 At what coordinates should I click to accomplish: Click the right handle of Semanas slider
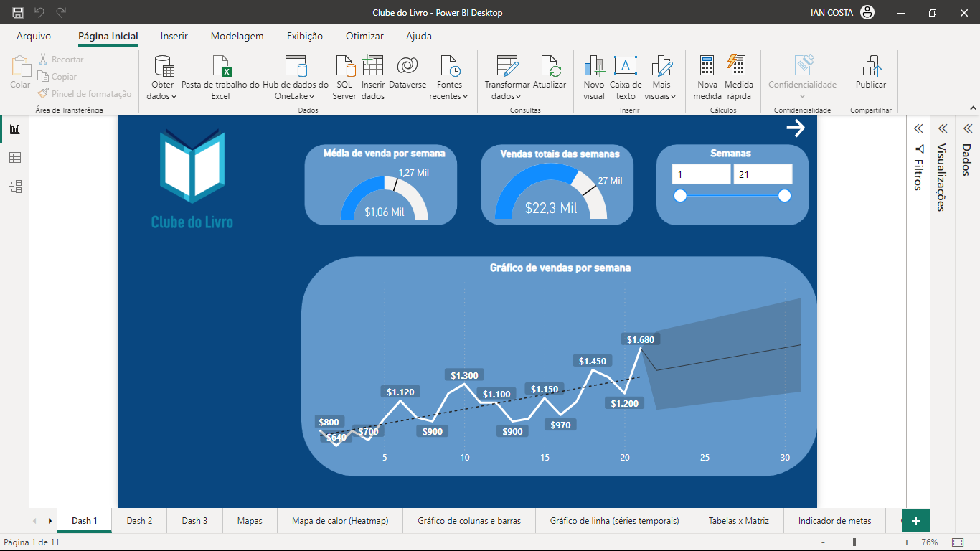(785, 196)
